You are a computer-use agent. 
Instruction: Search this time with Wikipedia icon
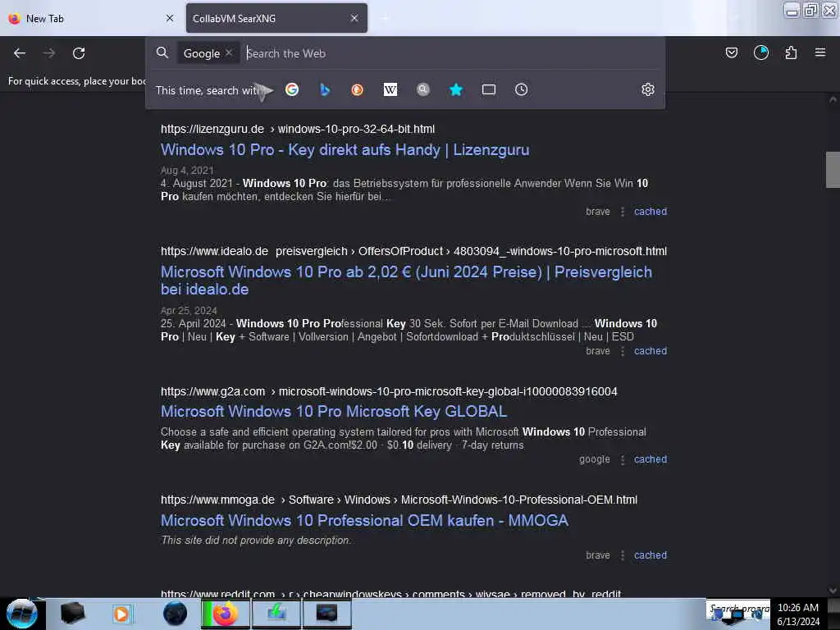click(390, 89)
